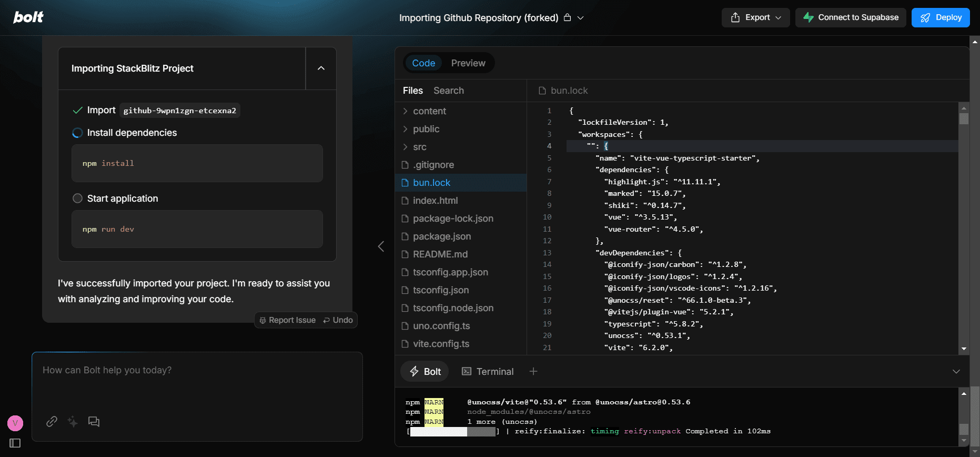The image size is (980, 457).
Task: Add new terminal with plus icon
Action: 533,371
